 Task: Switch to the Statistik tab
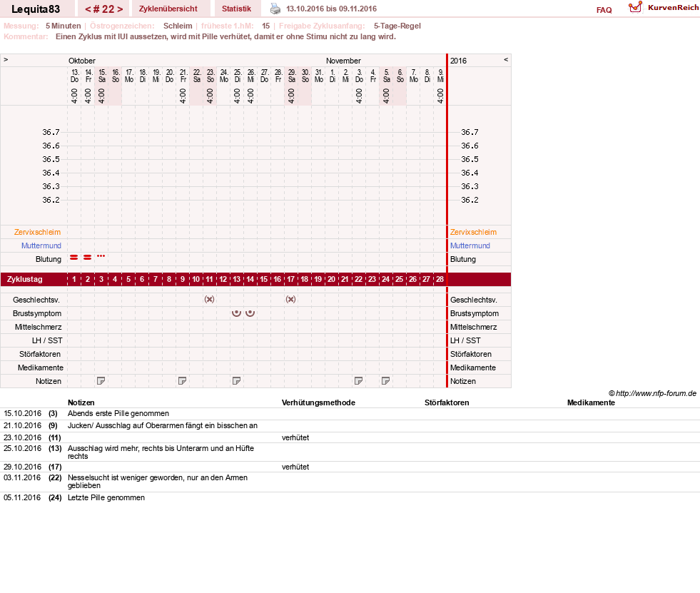(x=236, y=9)
